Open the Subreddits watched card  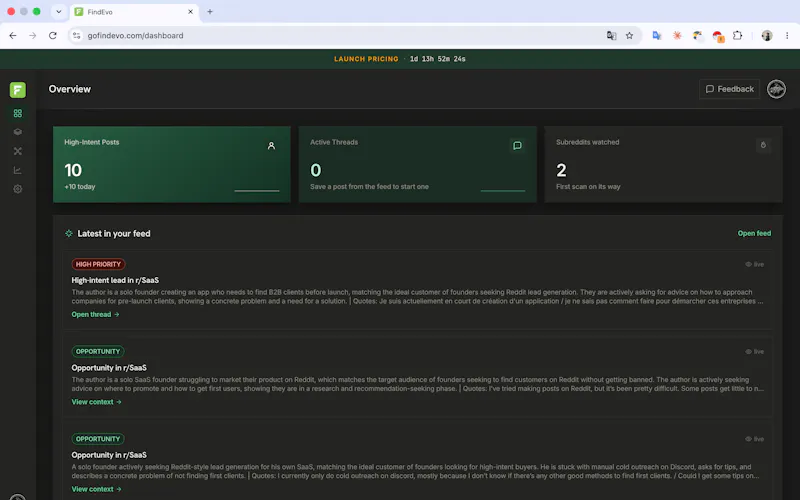pos(663,164)
